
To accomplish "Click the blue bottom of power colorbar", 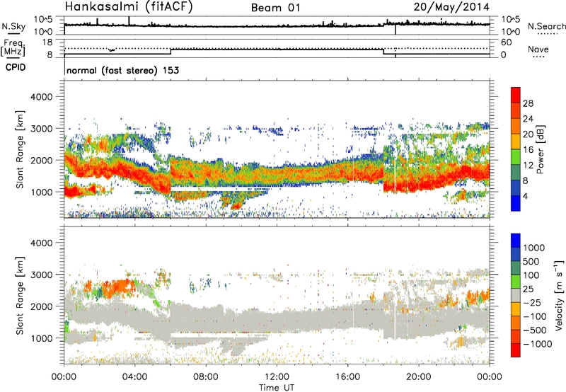I will click(x=516, y=203).
